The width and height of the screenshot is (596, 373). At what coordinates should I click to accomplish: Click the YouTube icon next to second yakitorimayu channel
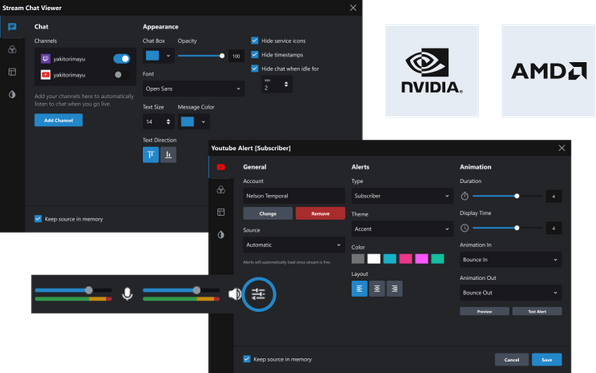coord(45,75)
